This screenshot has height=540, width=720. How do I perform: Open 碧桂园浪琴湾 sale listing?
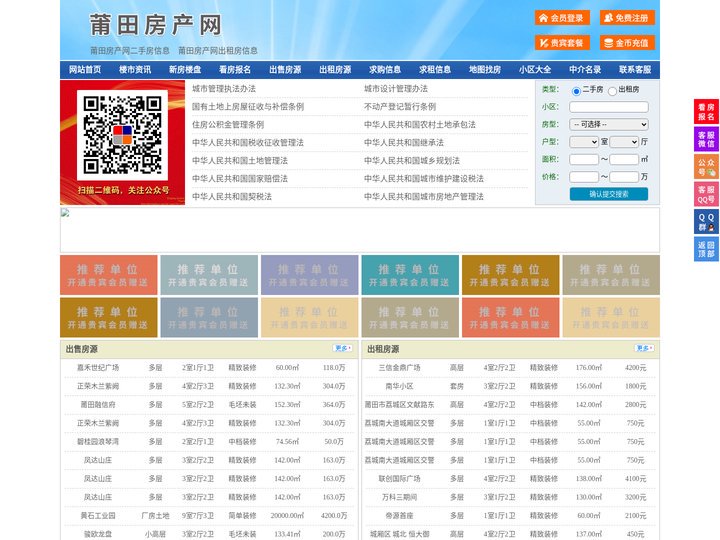click(98, 441)
